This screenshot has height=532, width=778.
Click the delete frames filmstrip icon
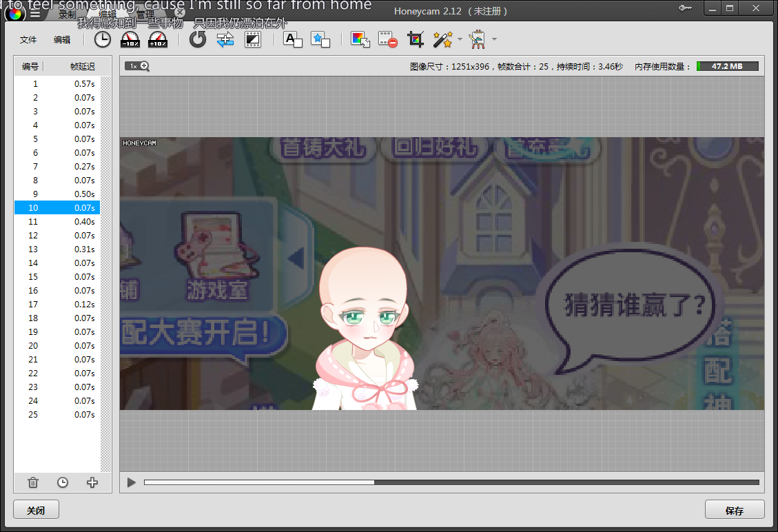coord(388,39)
